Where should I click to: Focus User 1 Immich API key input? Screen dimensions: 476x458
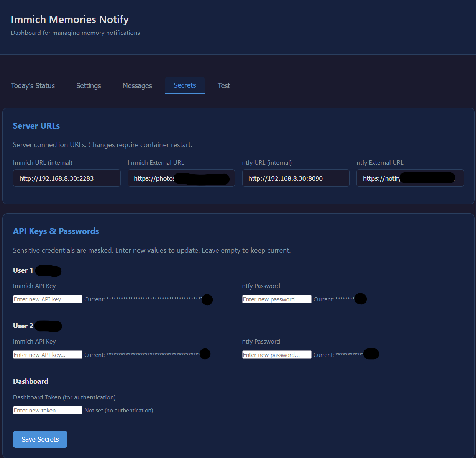[x=48, y=299]
